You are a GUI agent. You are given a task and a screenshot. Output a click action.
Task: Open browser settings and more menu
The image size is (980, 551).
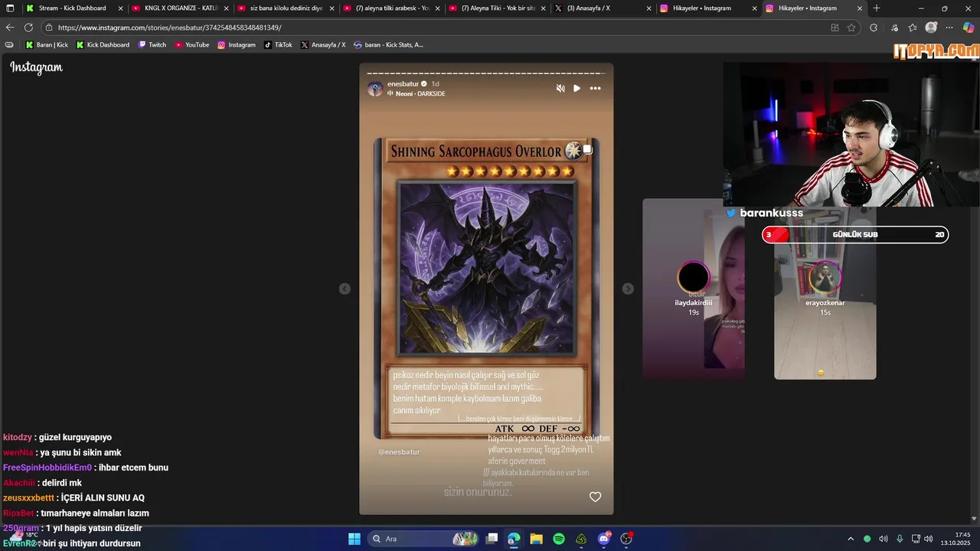pos(950,28)
